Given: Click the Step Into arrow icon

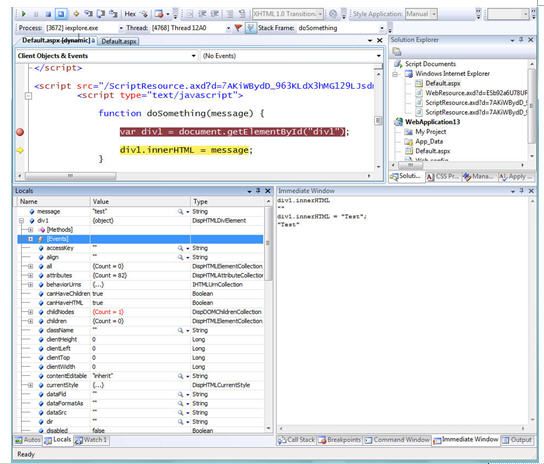Looking at the screenshot, I should [x=89, y=14].
